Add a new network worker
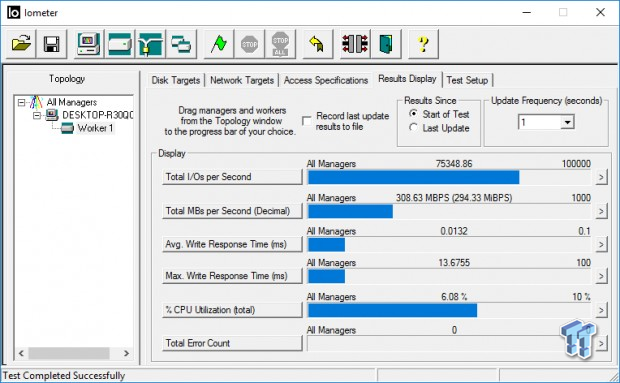Viewport: 620px width, 383px height. pos(151,44)
